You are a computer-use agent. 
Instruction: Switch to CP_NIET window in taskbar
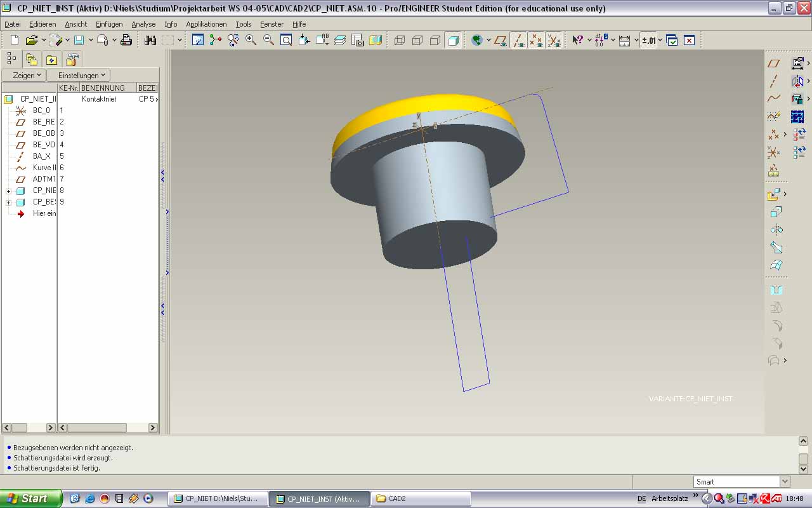point(216,498)
